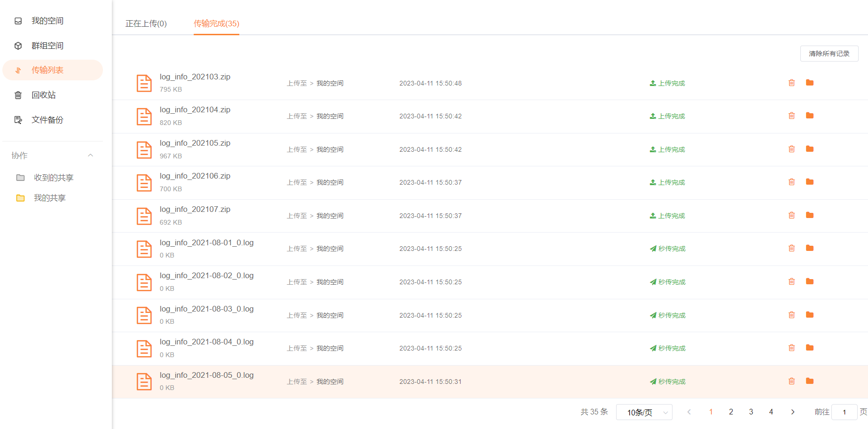Go to page 3 of results

click(751, 412)
